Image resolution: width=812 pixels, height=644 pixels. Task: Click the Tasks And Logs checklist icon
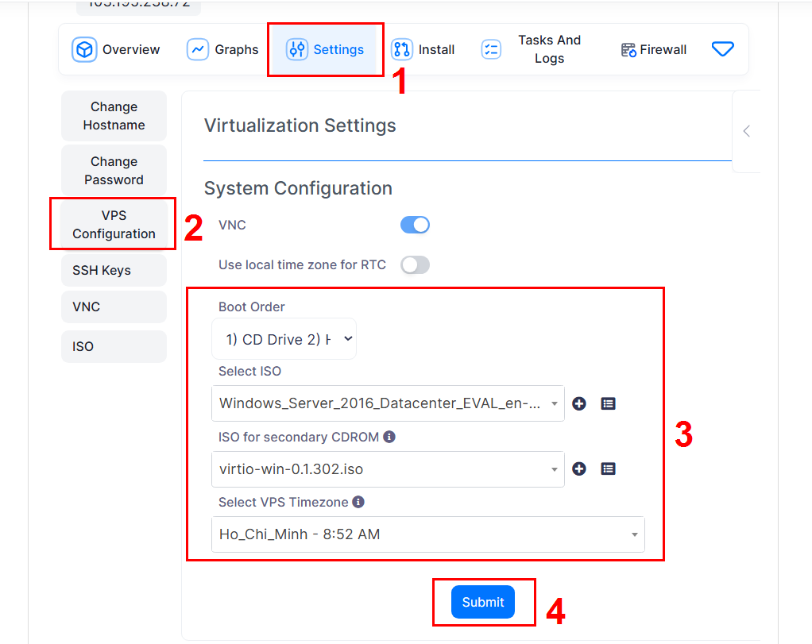(x=491, y=50)
